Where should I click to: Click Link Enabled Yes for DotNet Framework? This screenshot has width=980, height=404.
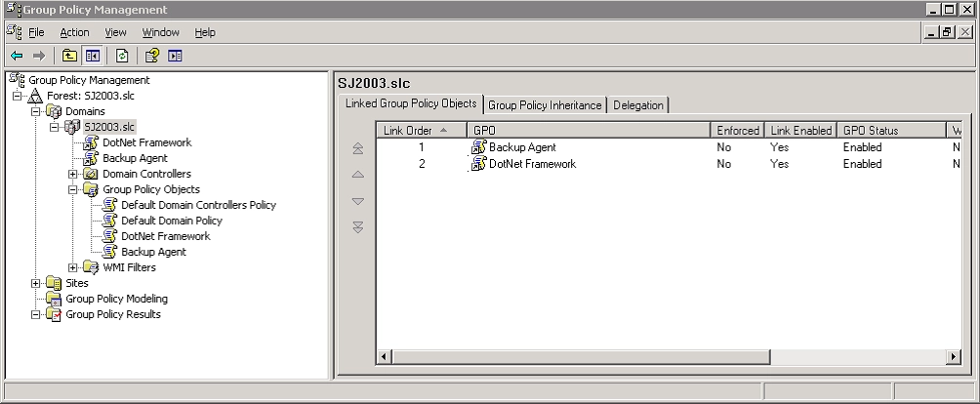[779, 164]
